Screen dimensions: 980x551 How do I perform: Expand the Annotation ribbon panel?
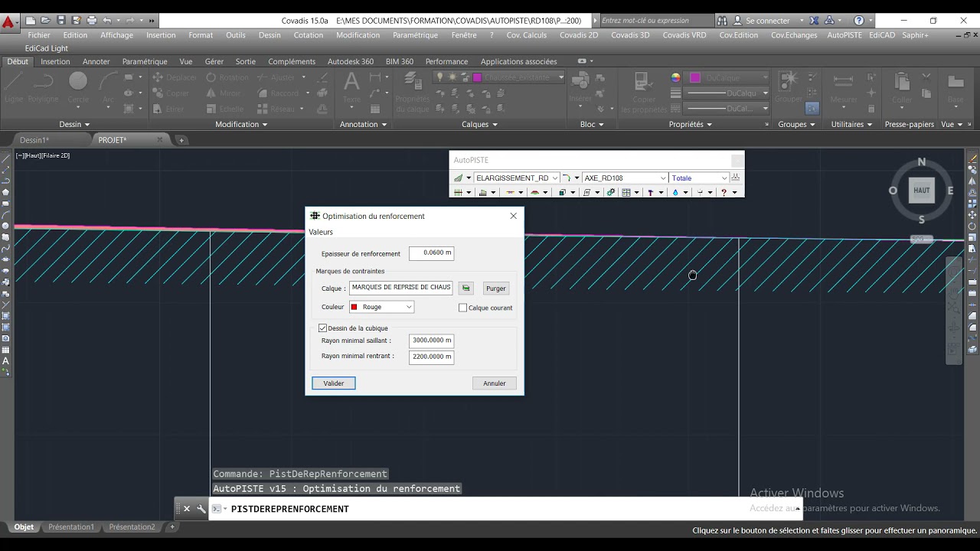363,124
